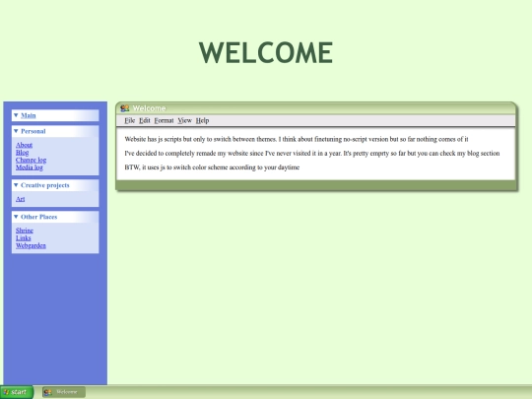Open the View menu
Viewport: 532px width, 399px height.
pos(185,120)
